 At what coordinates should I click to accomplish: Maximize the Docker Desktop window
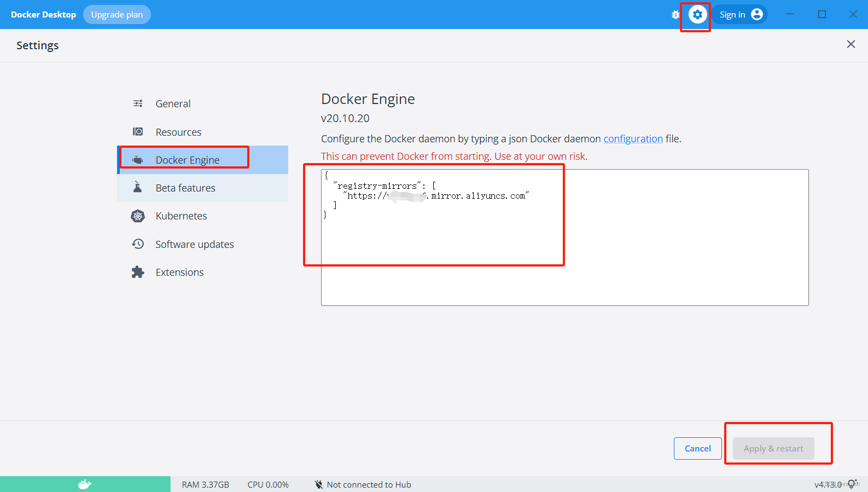822,14
